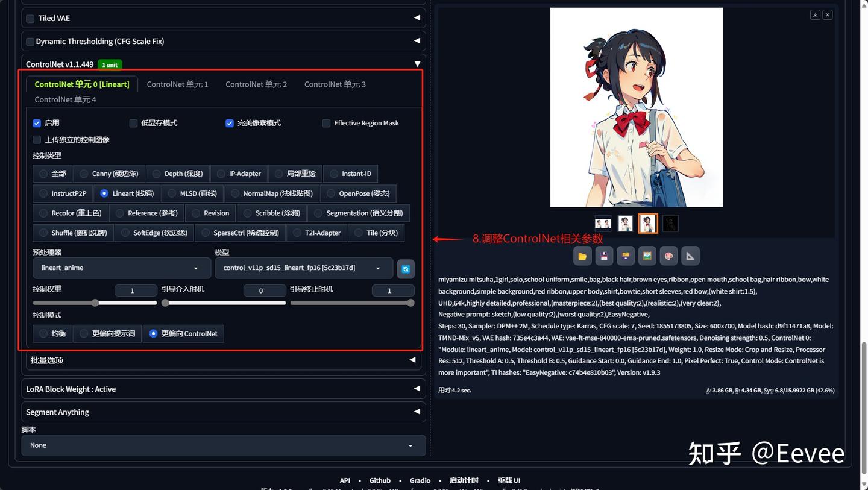Collapse the ControlNet v1.1.449 panel
This screenshot has width=868, height=490.
(417, 64)
